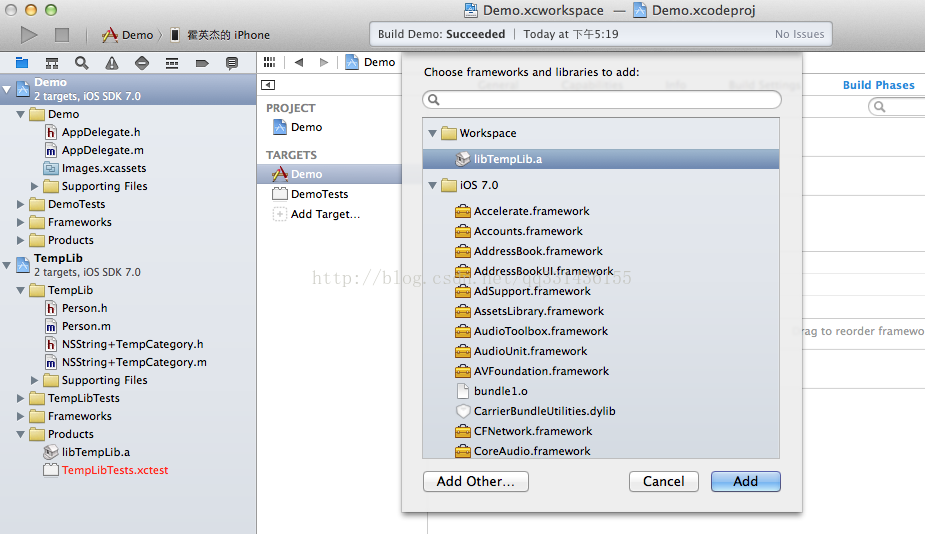Open the Debug navigator icon
The width and height of the screenshot is (925, 534).
tap(172, 63)
